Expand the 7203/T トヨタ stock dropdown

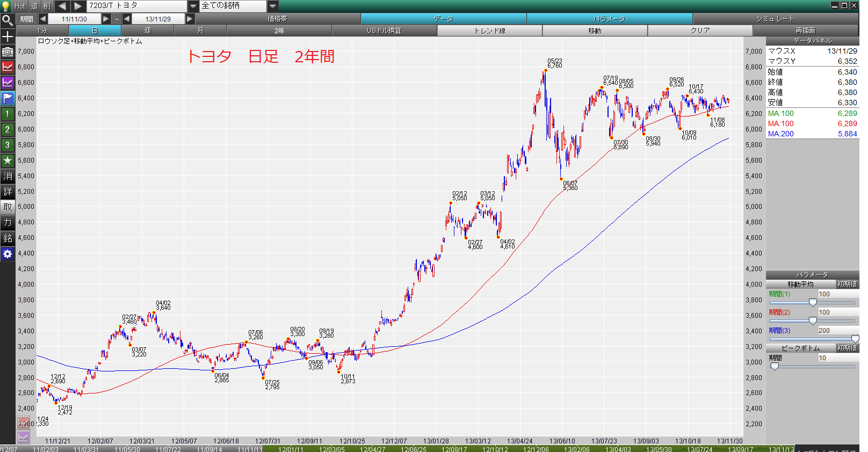193,6
